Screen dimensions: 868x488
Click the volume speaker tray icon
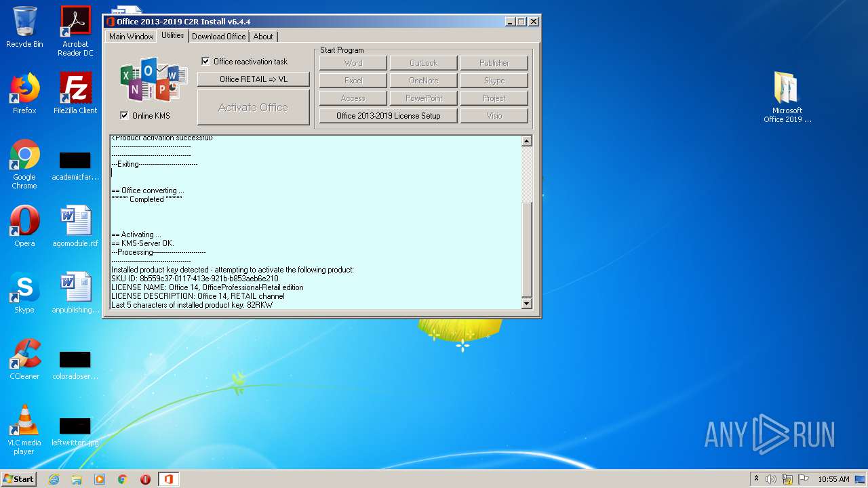coord(771,479)
